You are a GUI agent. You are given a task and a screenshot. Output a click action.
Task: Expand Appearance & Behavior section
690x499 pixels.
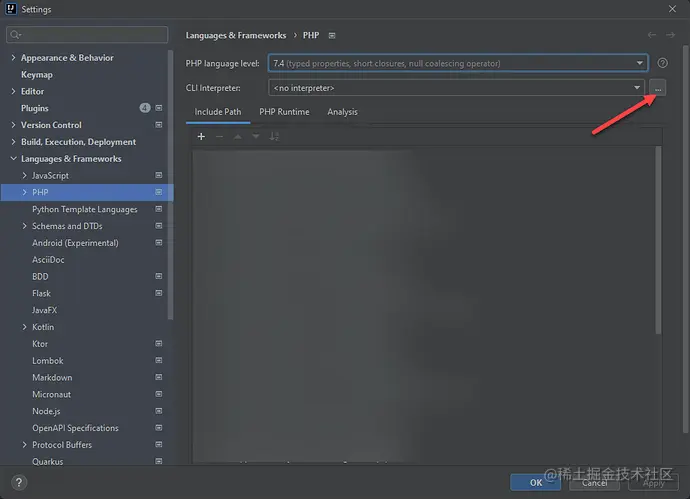click(x=13, y=58)
